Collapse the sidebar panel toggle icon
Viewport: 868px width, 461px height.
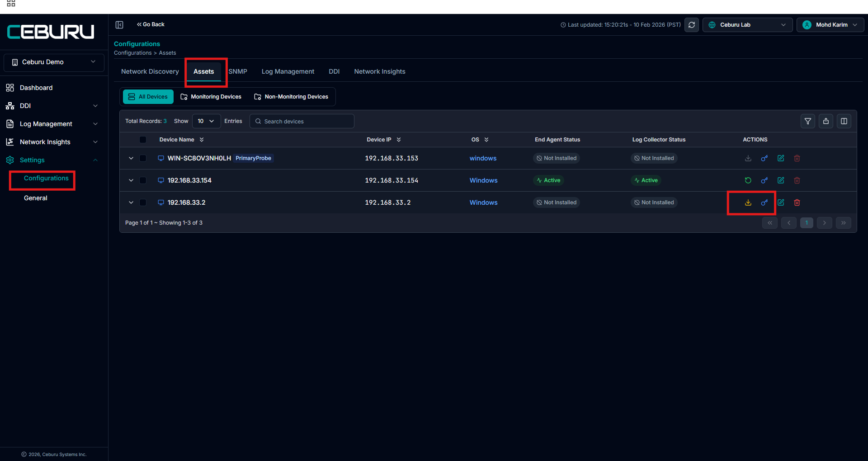tap(119, 25)
